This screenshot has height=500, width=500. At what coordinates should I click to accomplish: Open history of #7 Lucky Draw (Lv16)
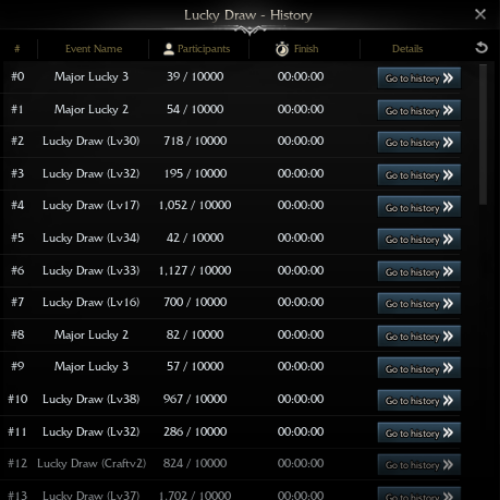(x=419, y=304)
